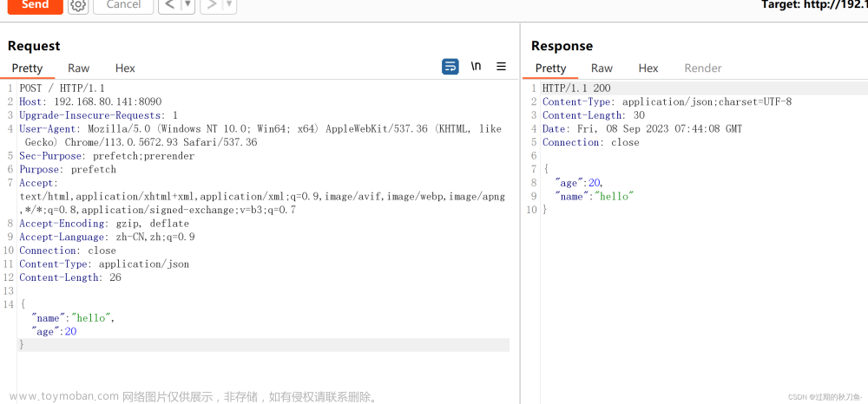Click the Content-Type: application/json request header
The width and height of the screenshot is (868, 404).
pyautogui.click(x=104, y=264)
